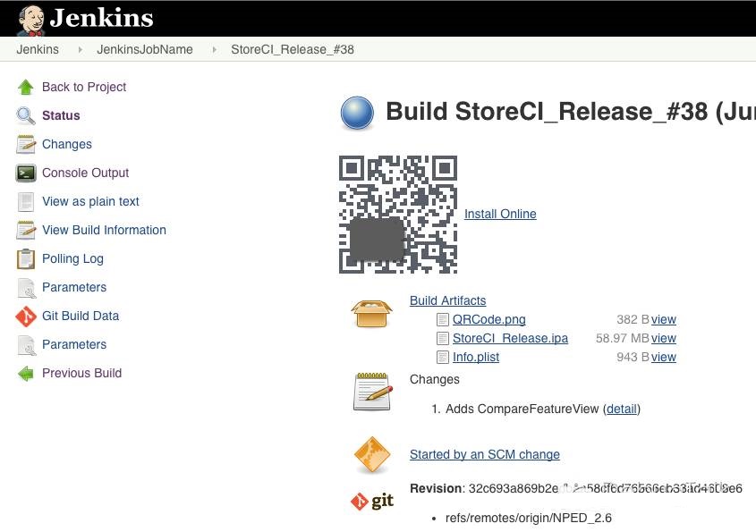Viewport: 756px width, 532px height.
Task: Click view next to QRCode.png
Action: coord(663,319)
